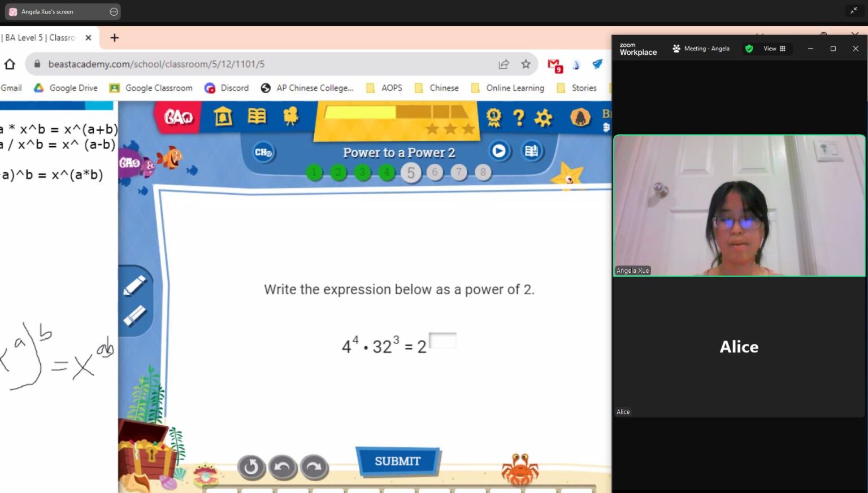Click the Zoom Workplace logo
Image resolution: width=868 pixels, height=493 pixels.
tap(638, 49)
